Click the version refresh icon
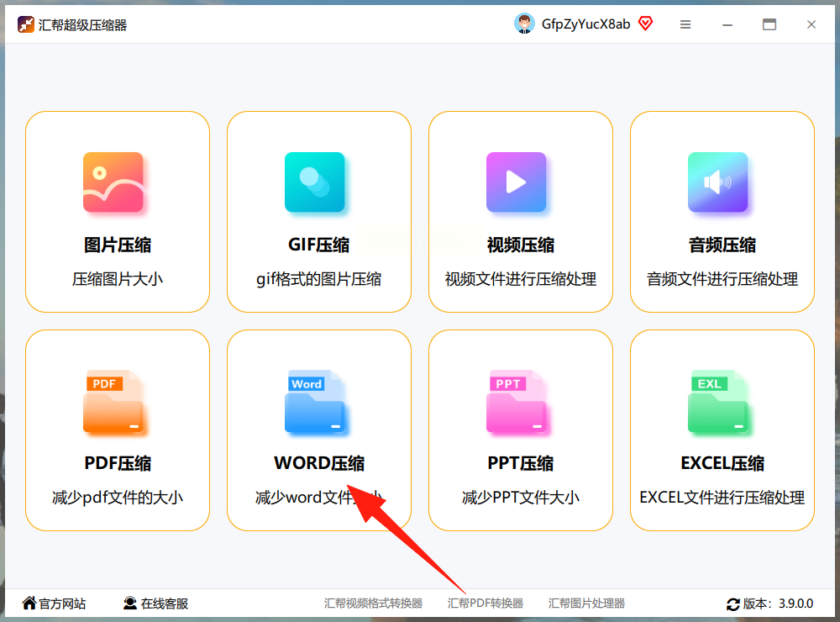Image resolution: width=840 pixels, height=622 pixels. [x=732, y=604]
